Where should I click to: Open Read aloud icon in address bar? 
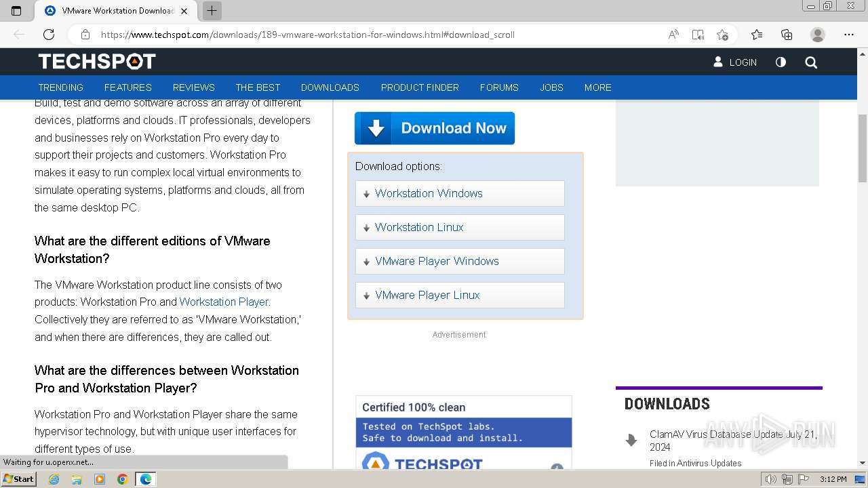click(673, 35)
